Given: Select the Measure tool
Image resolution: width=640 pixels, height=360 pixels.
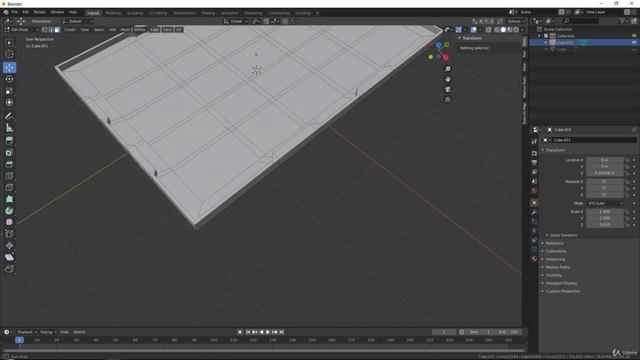Looking at the screenshot, I should (x=9, y=128).
